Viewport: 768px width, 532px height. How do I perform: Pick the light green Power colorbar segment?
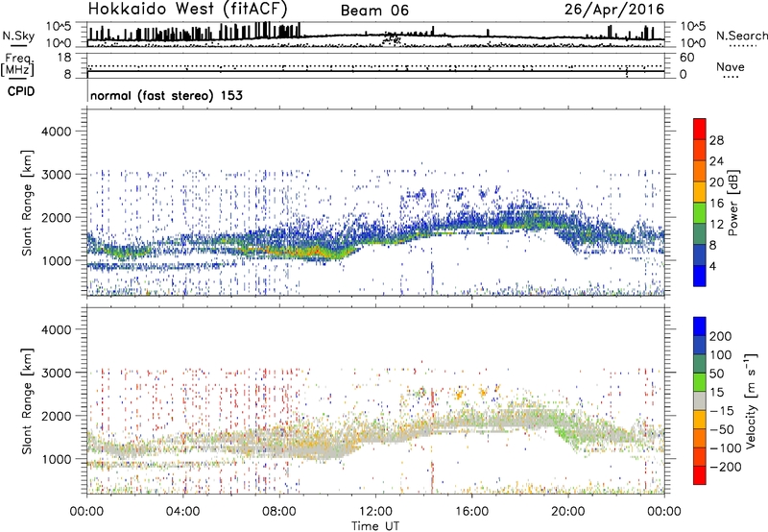[700, 213]
